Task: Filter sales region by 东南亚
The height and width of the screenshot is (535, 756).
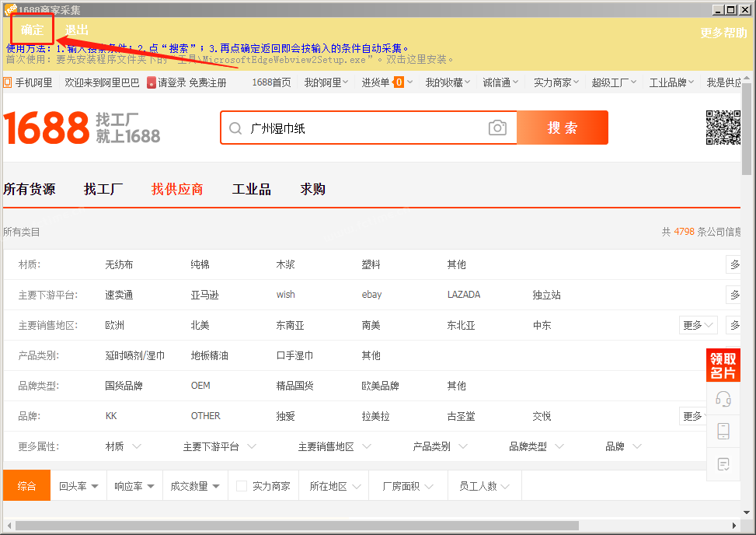Action: (x=291, y=325)
